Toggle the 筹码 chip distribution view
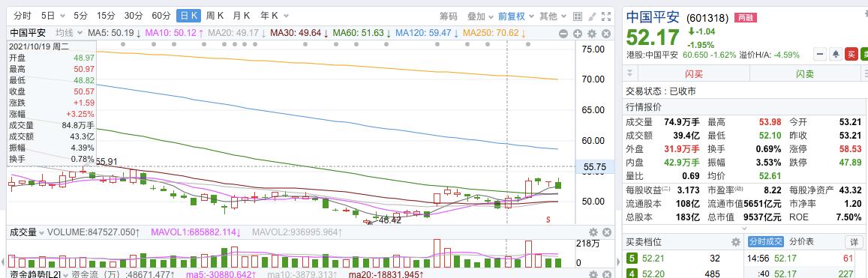The width and height of the screenshot is (868, 278). pyautogui.click(x=449, y=16)
